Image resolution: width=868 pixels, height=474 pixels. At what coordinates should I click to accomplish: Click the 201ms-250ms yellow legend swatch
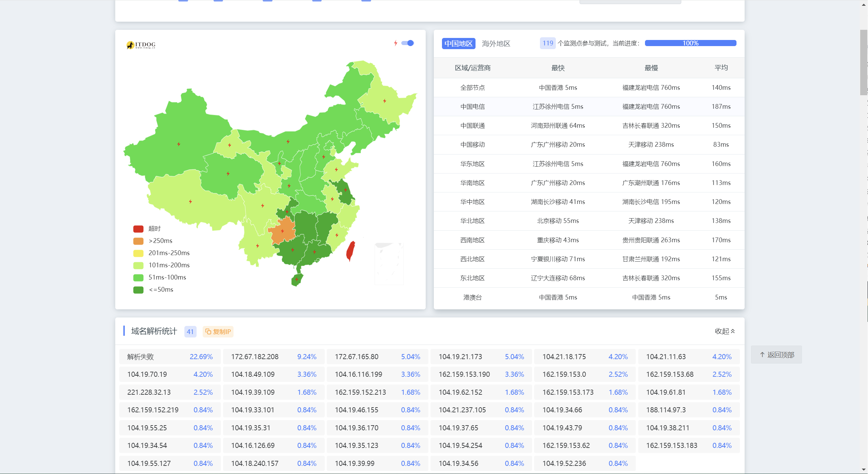[138, 253]
